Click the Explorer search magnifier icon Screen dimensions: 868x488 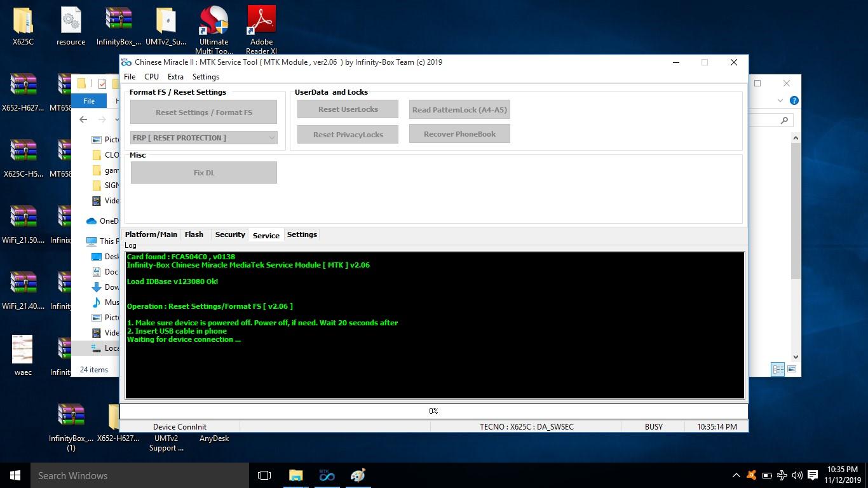pos(784,120)
